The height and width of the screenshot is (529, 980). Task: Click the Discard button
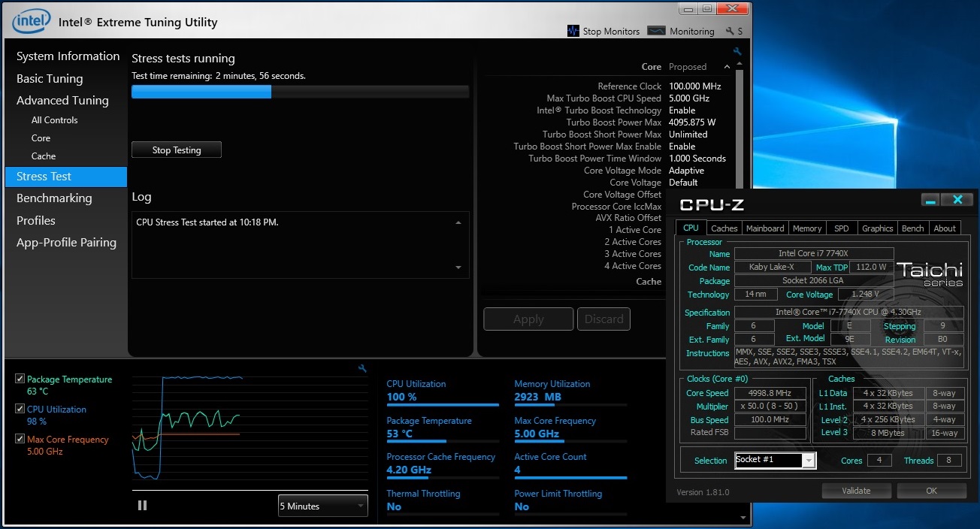(x=604, y=319)
